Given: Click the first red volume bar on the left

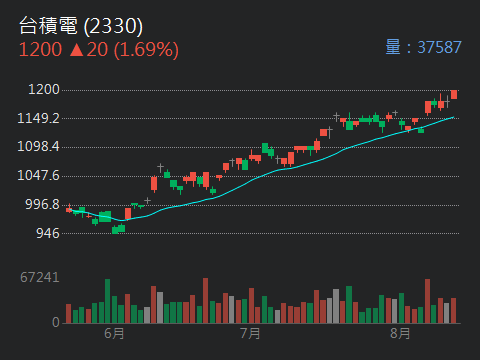Looking at the screenshot, I should [68, 314].
